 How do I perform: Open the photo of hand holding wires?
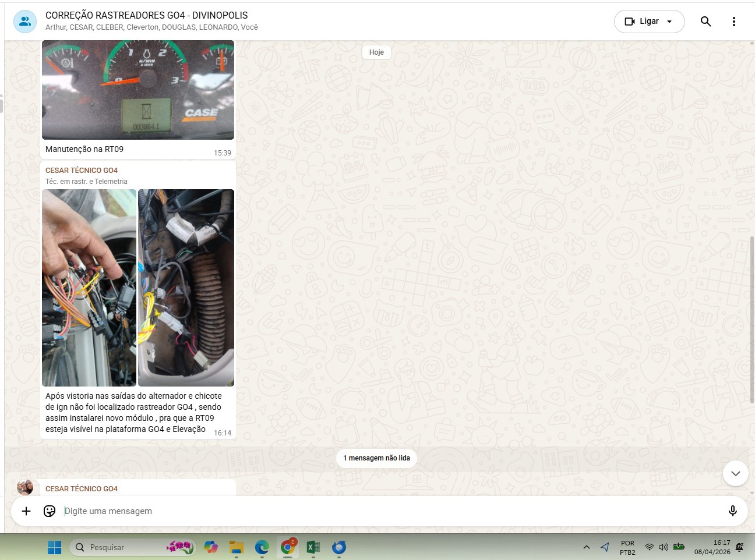pyautogui.click(x=89, y=288)
